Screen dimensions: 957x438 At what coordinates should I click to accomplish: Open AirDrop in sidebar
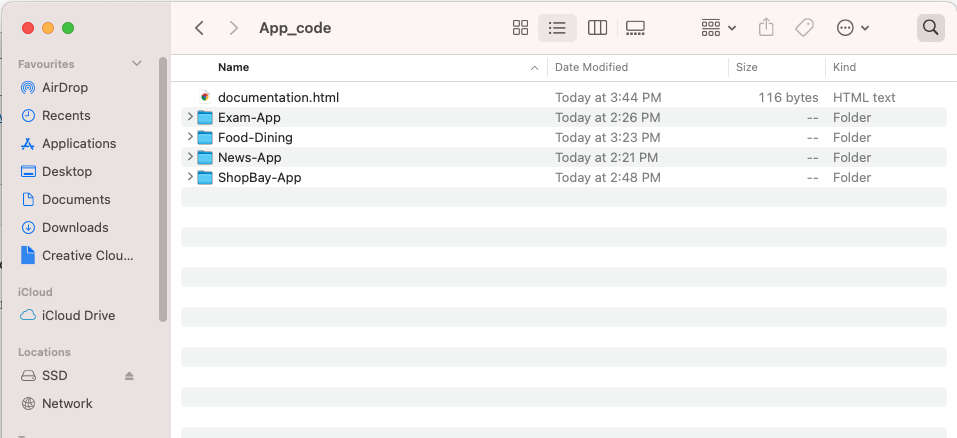[65, 87]
